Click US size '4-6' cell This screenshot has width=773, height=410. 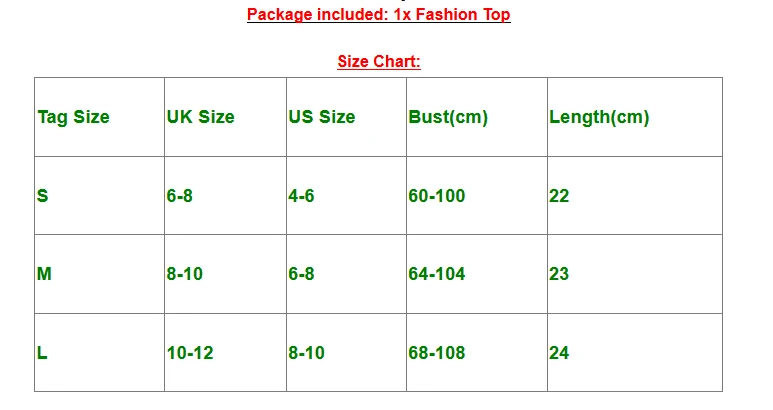click(x=301, y=196)
